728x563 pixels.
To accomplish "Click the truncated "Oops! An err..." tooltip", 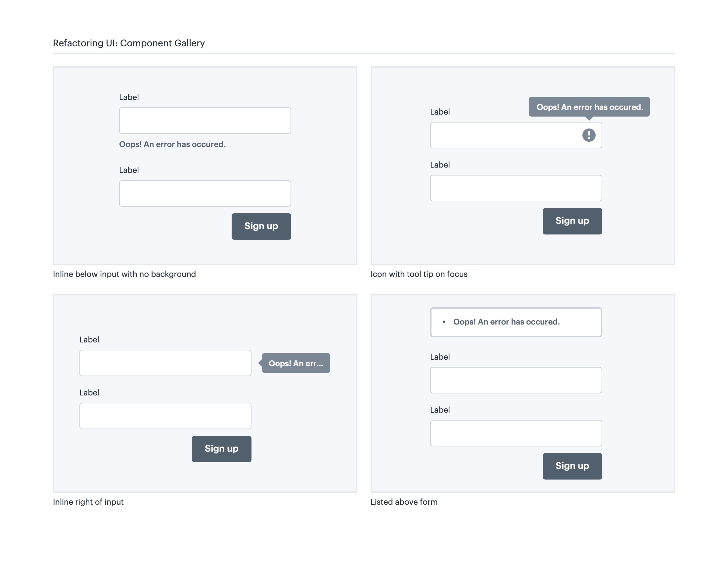I will click(296, 363).
